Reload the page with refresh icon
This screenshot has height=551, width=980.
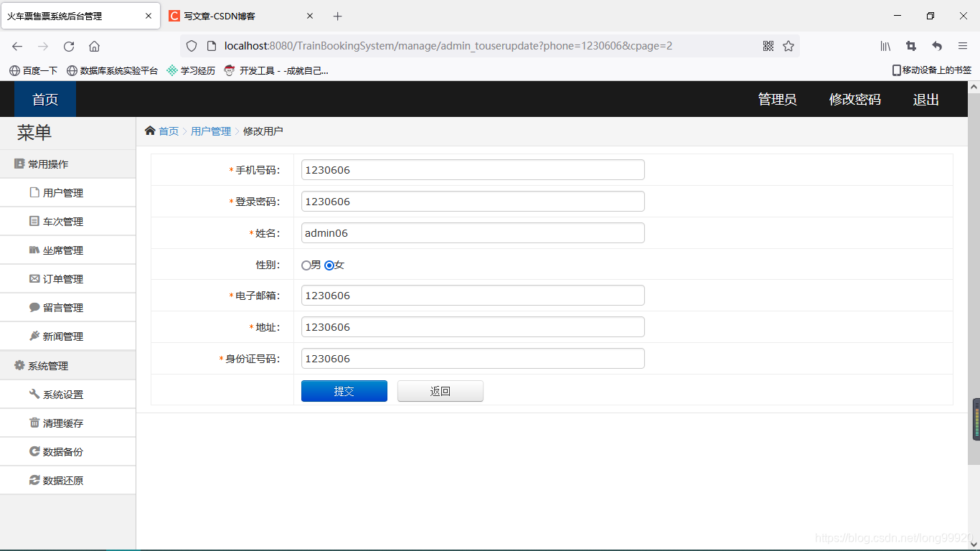pos(69,46)
